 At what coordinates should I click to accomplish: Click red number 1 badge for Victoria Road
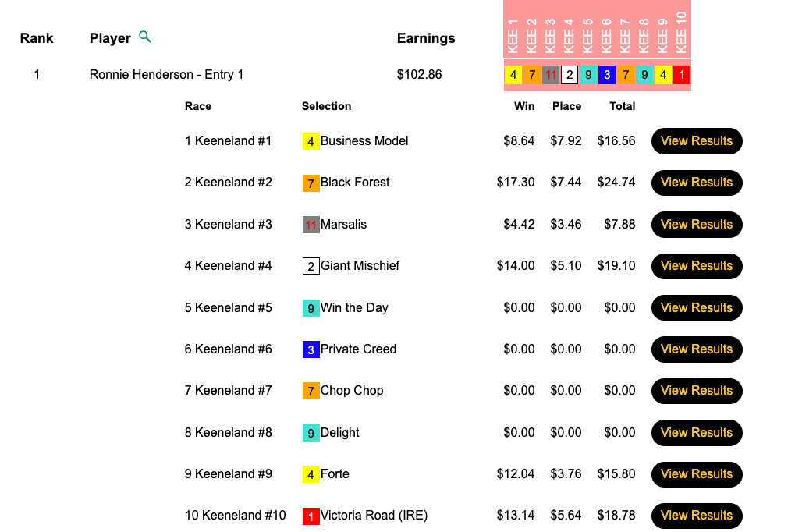coord(311,516)
